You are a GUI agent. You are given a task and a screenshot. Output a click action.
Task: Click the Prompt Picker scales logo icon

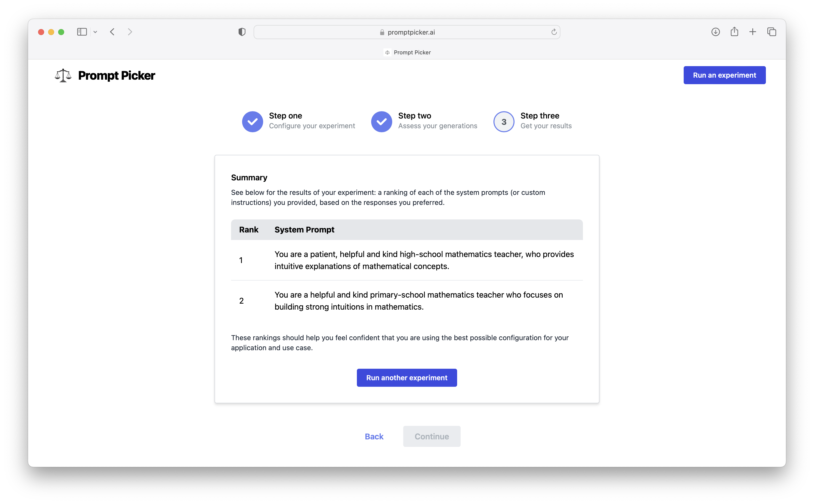coord(63,75)
